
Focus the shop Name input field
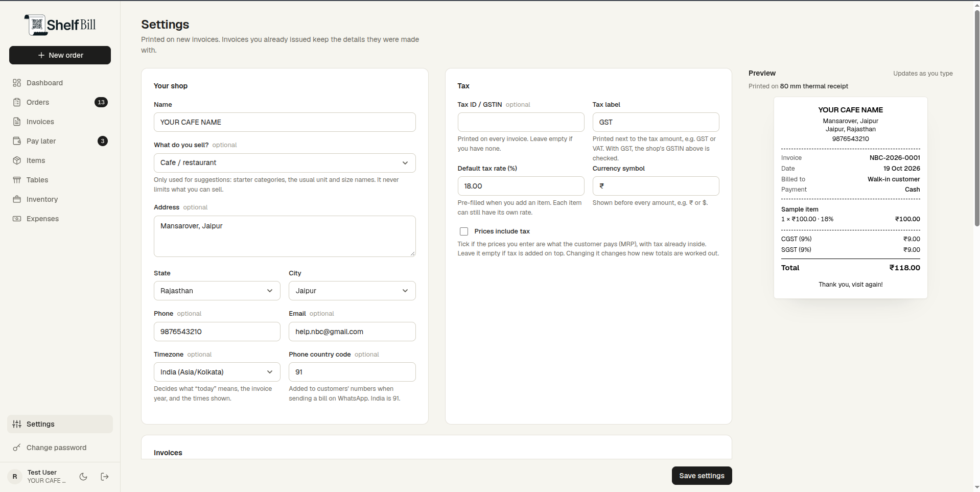click(x=285, y=122)
